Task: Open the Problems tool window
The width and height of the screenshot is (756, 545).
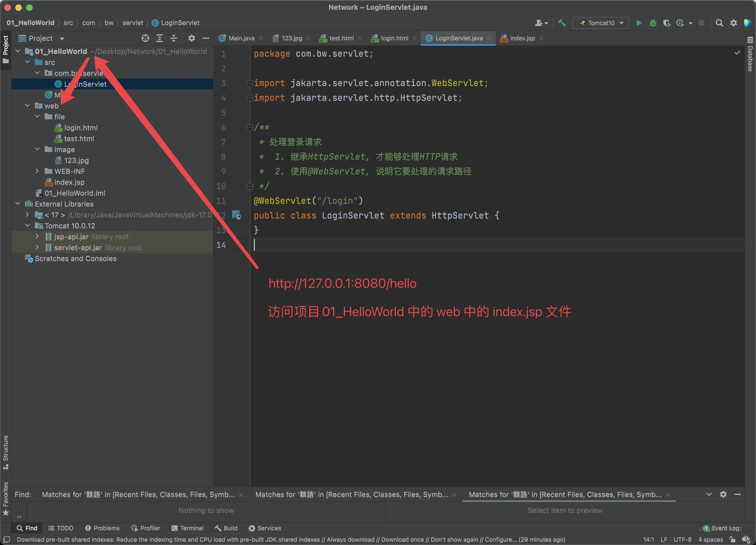Action: (x=102, y=528)
